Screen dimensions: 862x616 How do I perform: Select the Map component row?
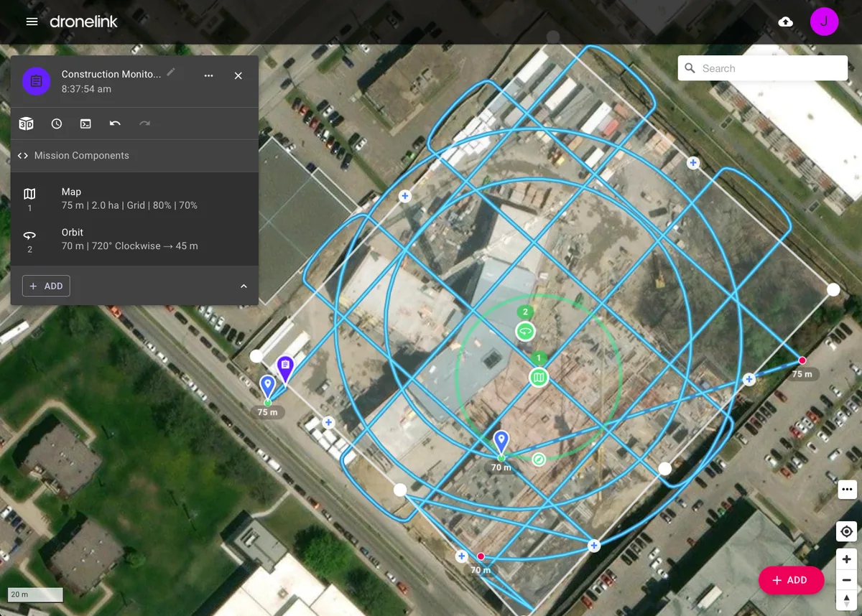pos(134,199)
